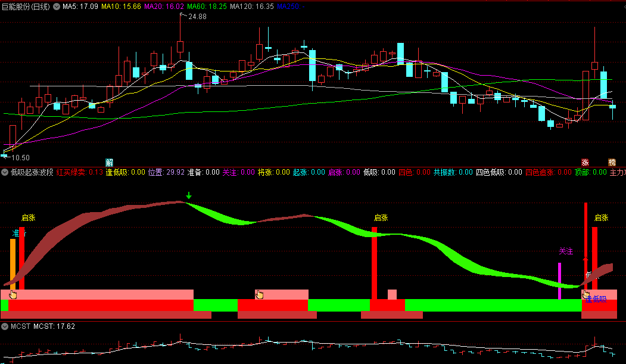Click the 低吸起涨波段 indicator name
This screenshot has width=626, height=364.
coord(32,172)
